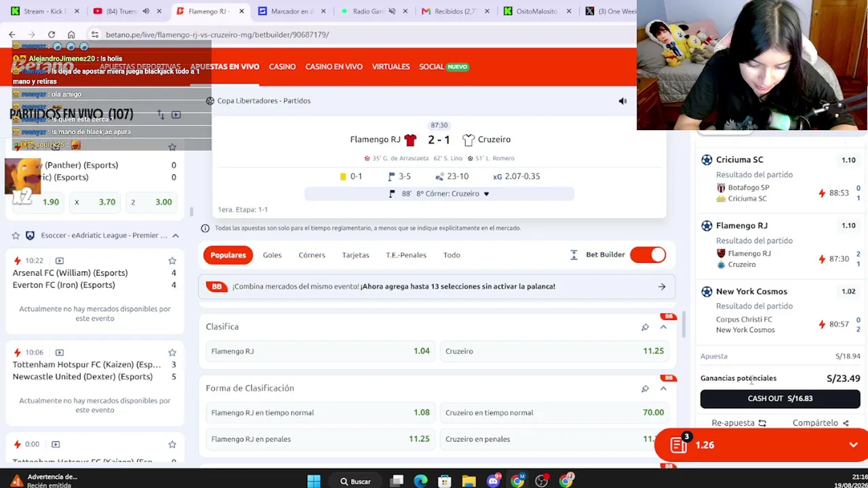The height and width of the screenshot is (488, 868).
Task: Click the Copa Libertadores - Partidos breadcrumb
Action: [264, 101]
